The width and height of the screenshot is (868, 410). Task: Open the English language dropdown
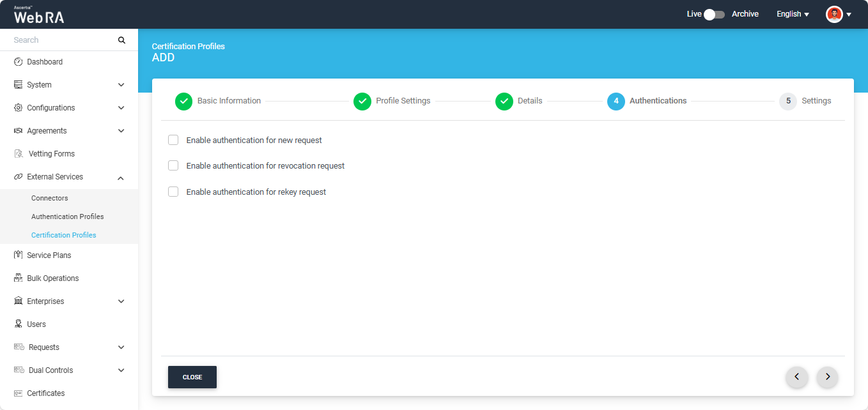tap(793, 14)
